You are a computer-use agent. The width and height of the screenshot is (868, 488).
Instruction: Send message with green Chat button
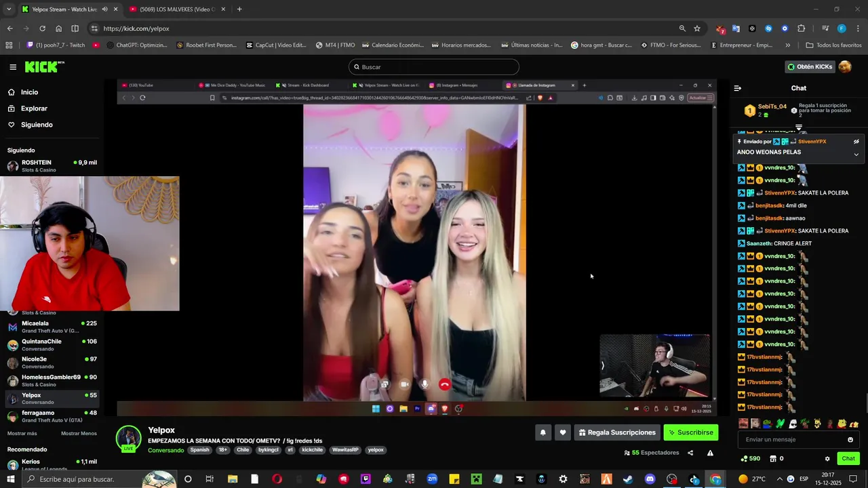coord(848,459)
